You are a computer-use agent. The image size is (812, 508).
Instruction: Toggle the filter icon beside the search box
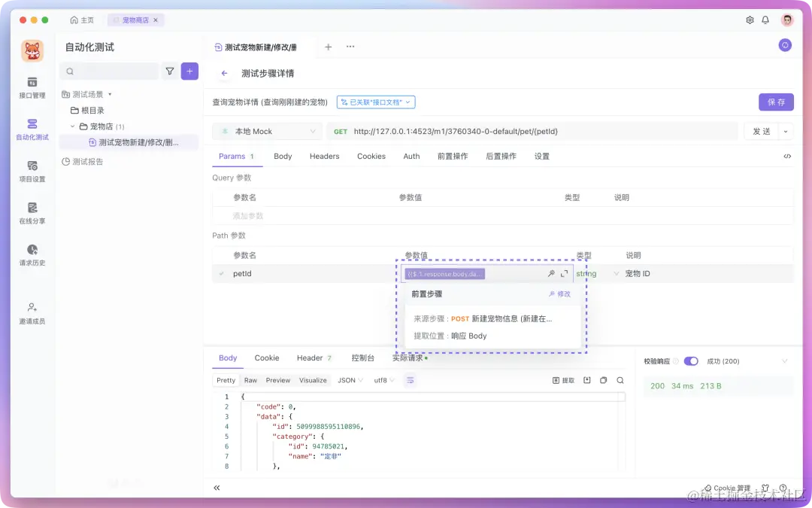(171, 70)
